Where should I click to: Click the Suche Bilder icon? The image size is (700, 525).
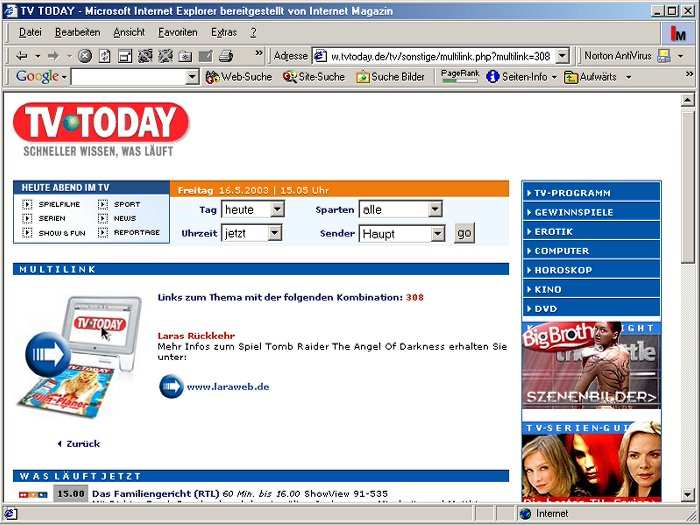(x=362, y=77)
